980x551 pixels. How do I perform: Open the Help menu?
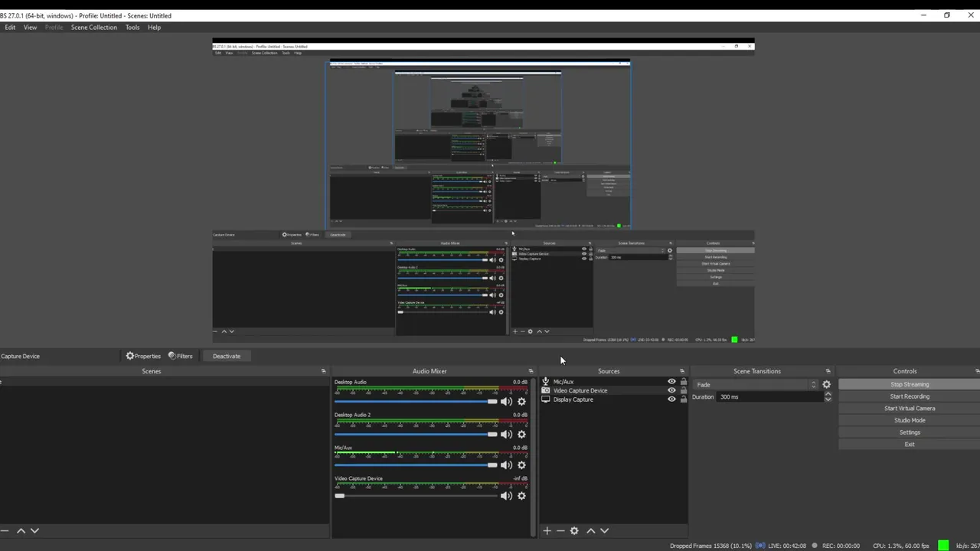tap(154, 28)
